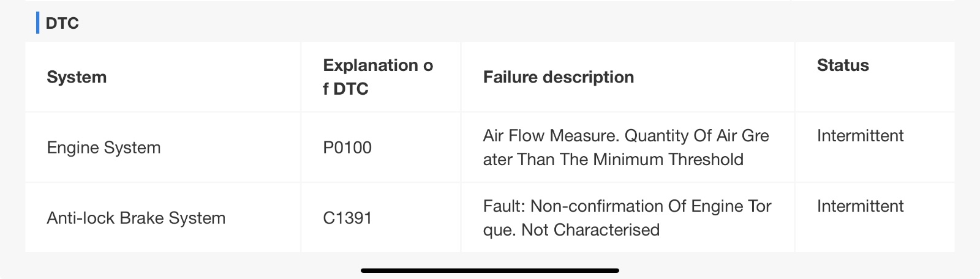Click 'Not Characterised' text in ABS row

pyautogui.click(x=590, y=230)
